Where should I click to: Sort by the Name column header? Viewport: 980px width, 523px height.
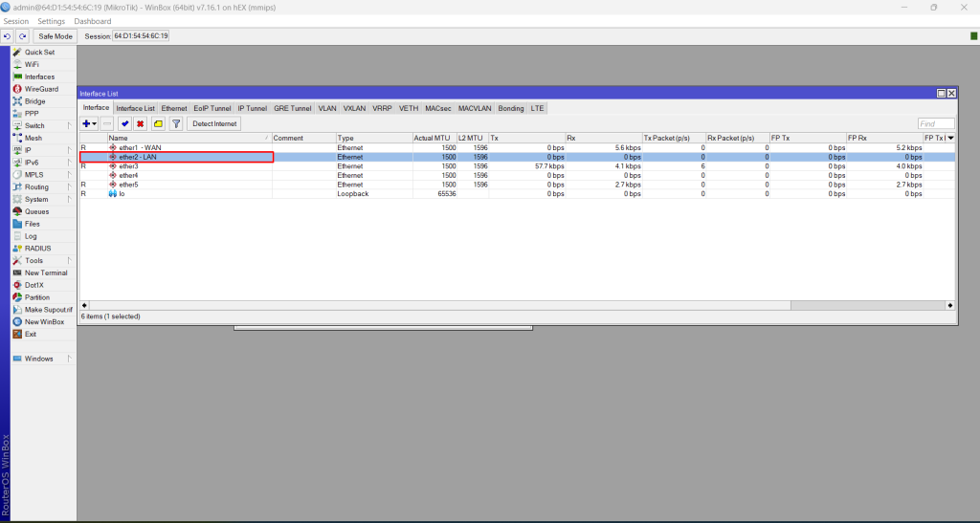(x=189, y=138)
